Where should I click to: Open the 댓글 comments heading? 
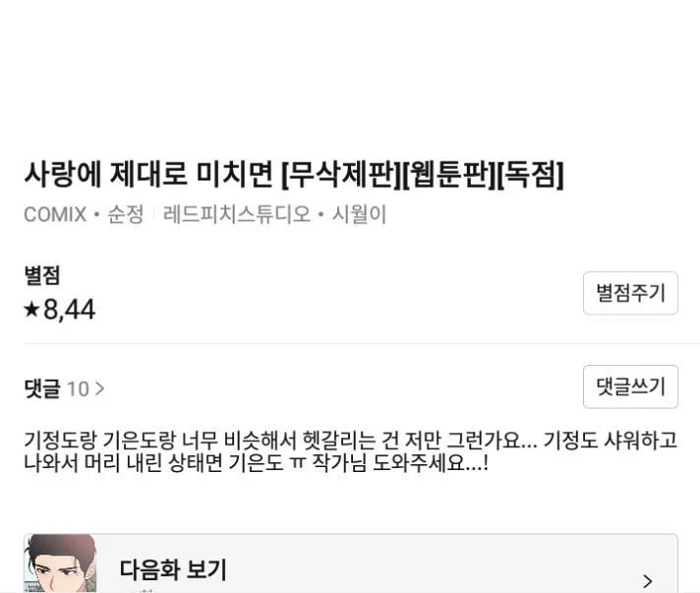coord(42,388)
